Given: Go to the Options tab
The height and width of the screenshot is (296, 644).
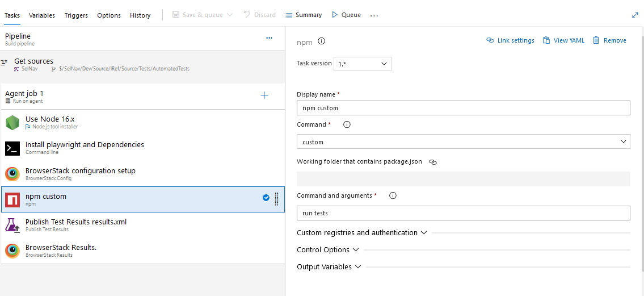Looking at the screenshot, I should [x=109, y=15].
